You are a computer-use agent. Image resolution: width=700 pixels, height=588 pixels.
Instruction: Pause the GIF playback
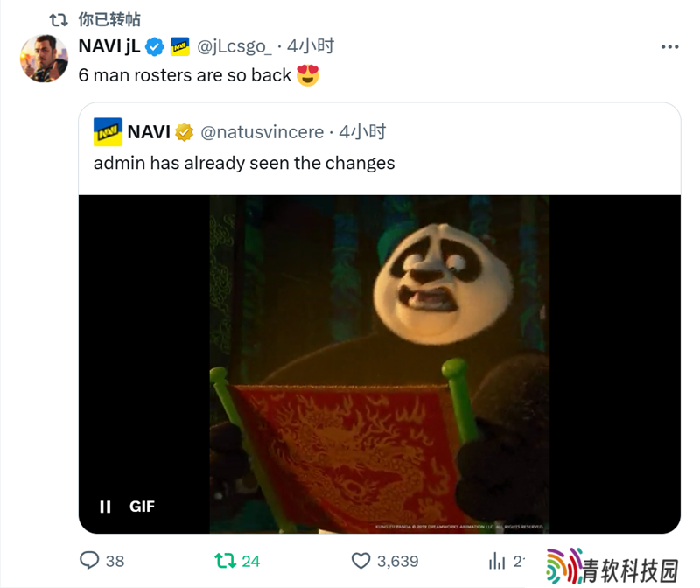point(105,507)
